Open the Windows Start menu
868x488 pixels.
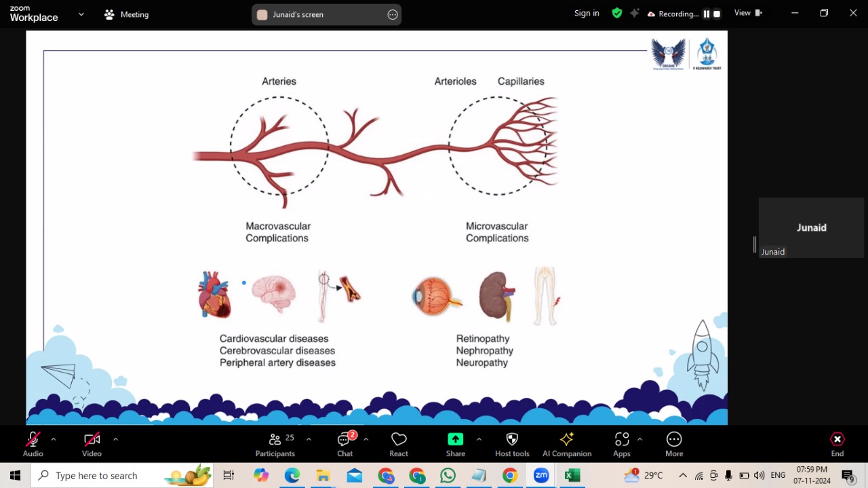tap(15, 475)
